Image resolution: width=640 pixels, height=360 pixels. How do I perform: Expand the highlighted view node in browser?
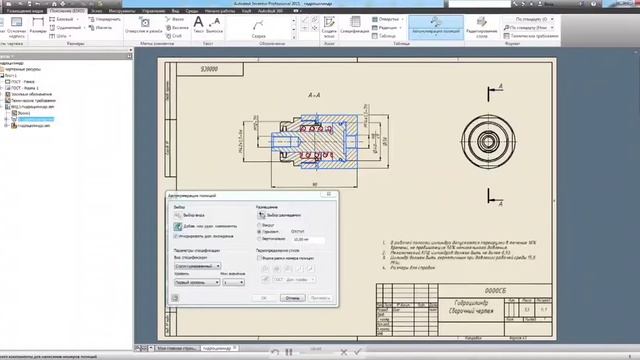tap(6, 119)
